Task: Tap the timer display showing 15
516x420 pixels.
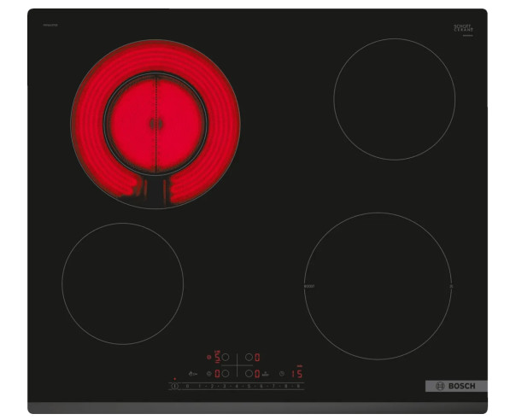Action: point(297,374)
